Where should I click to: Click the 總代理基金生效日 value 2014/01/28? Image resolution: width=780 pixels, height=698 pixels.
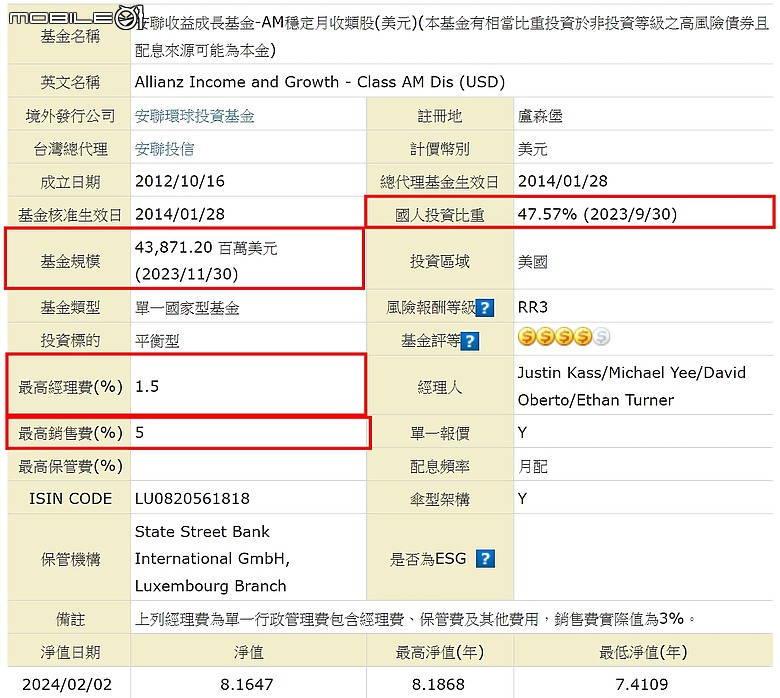coord(563,181)
